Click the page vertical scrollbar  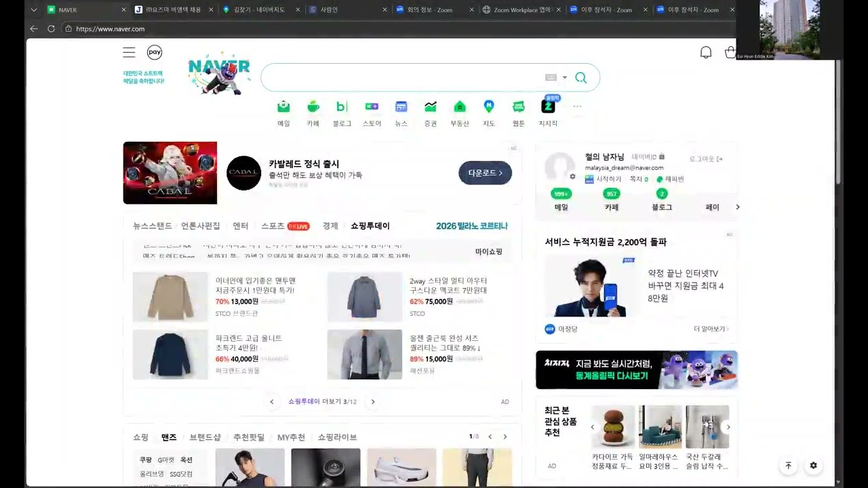tap(838, 122)
